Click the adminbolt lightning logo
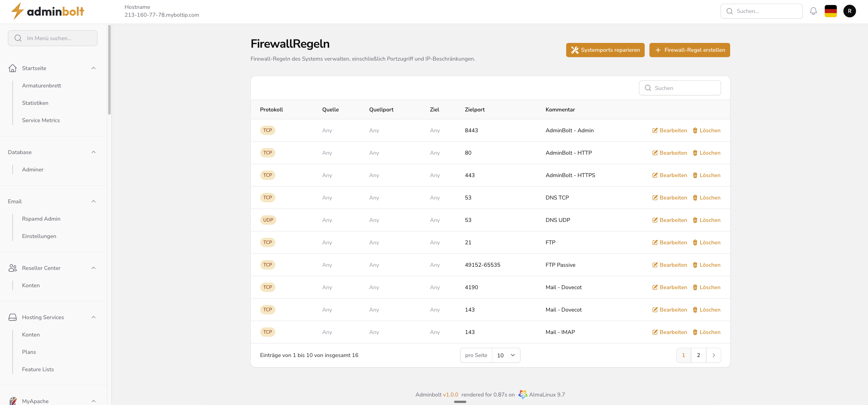This screenshot has height=405, width=868. tap(17, 11)
